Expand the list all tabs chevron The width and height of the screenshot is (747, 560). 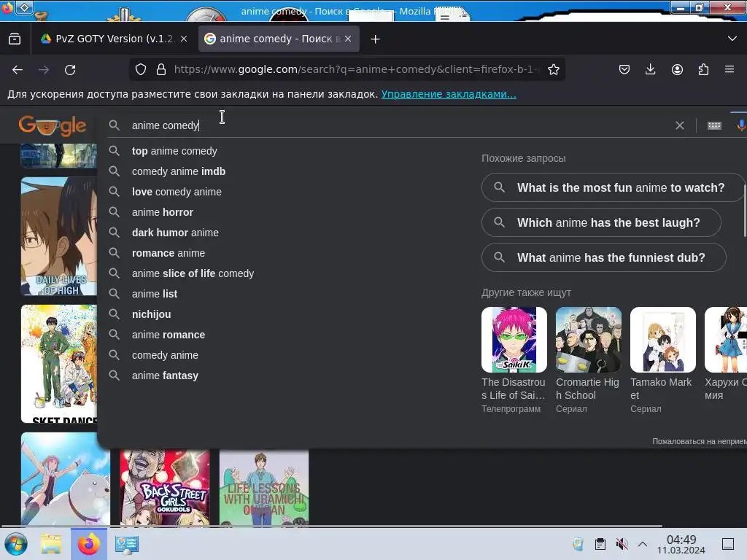pos(732,39)
